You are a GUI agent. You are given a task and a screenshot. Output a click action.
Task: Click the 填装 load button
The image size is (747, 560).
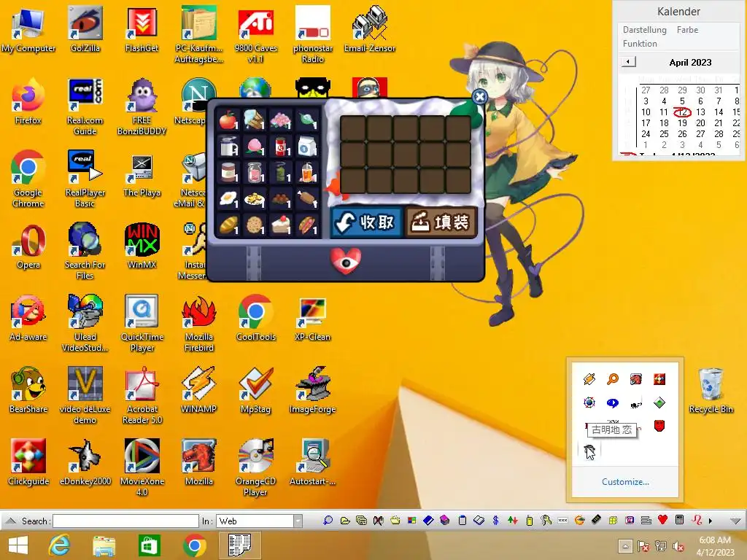tap(441, 222)
